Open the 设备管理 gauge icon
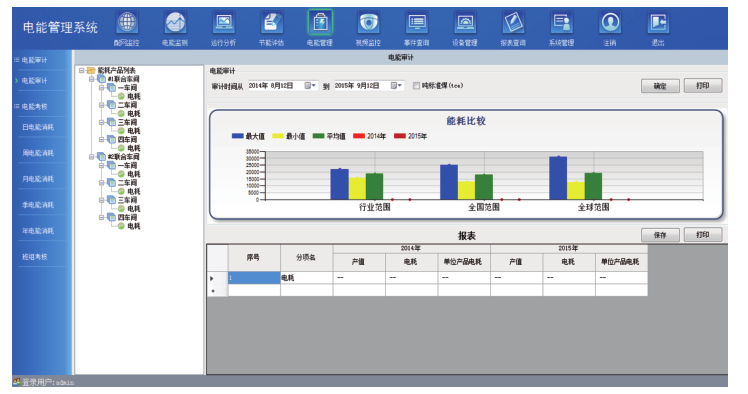Screen dimensions: 748x394 [465, 22]
